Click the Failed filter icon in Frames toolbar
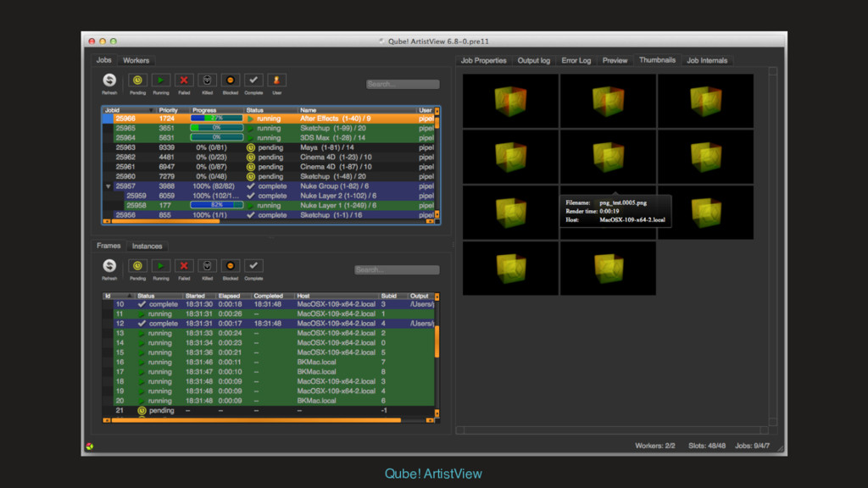Screen dimensions: 868x488 pos(184,266)
